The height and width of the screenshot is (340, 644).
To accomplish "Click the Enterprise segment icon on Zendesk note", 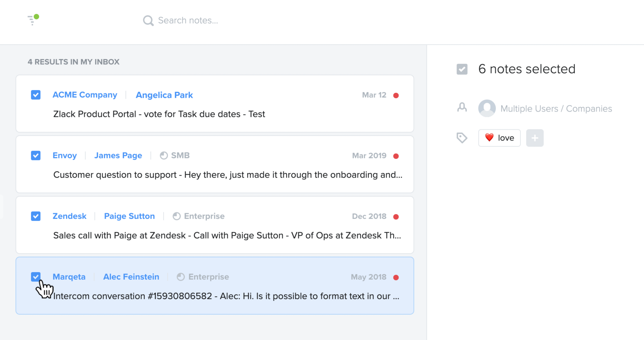I will tap(176, 216).
